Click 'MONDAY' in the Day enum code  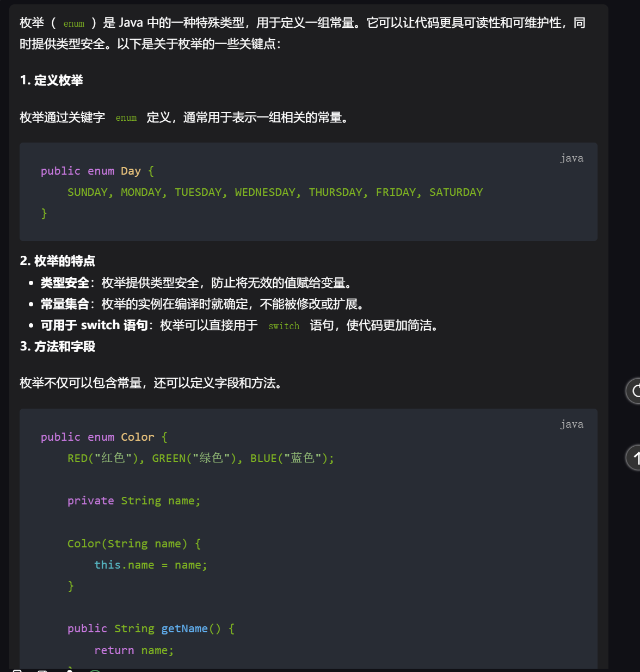pyautogui.click(x=141, y=192)
